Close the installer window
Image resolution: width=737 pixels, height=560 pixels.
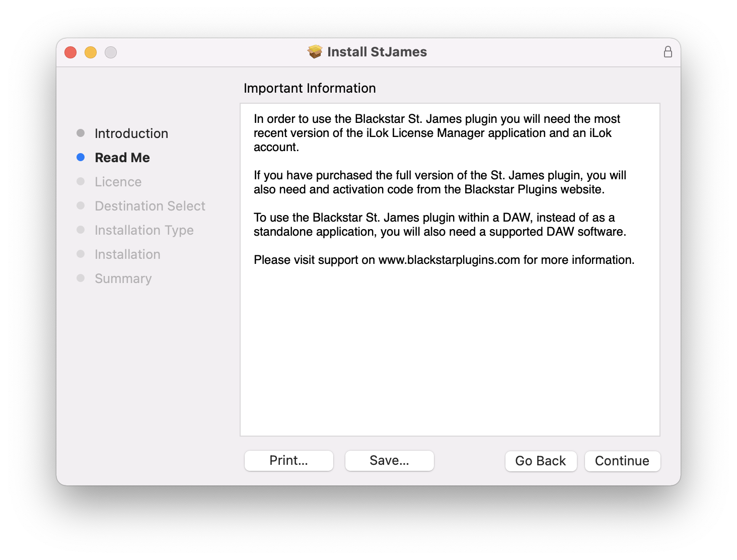pyautogui.click(x=70, y=52)
